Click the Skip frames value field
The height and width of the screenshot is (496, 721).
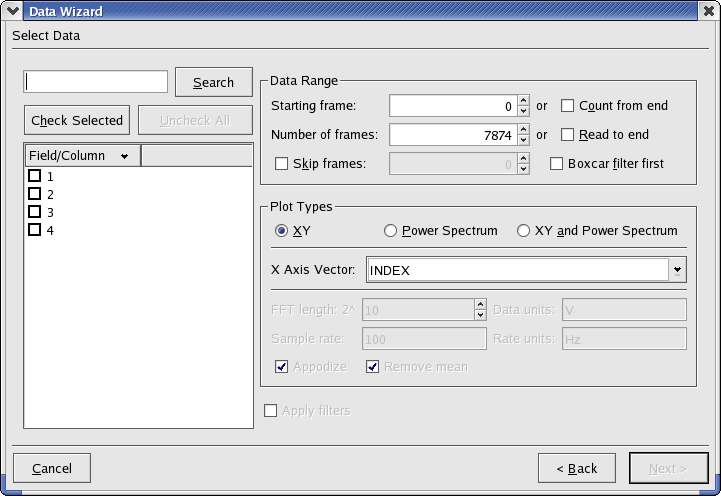click(x=453, y=164)
